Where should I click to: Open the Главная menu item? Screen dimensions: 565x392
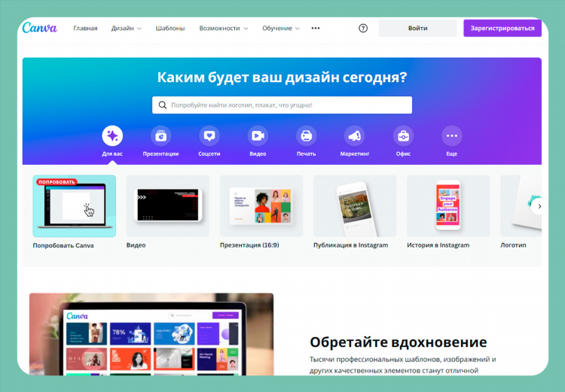85,28
